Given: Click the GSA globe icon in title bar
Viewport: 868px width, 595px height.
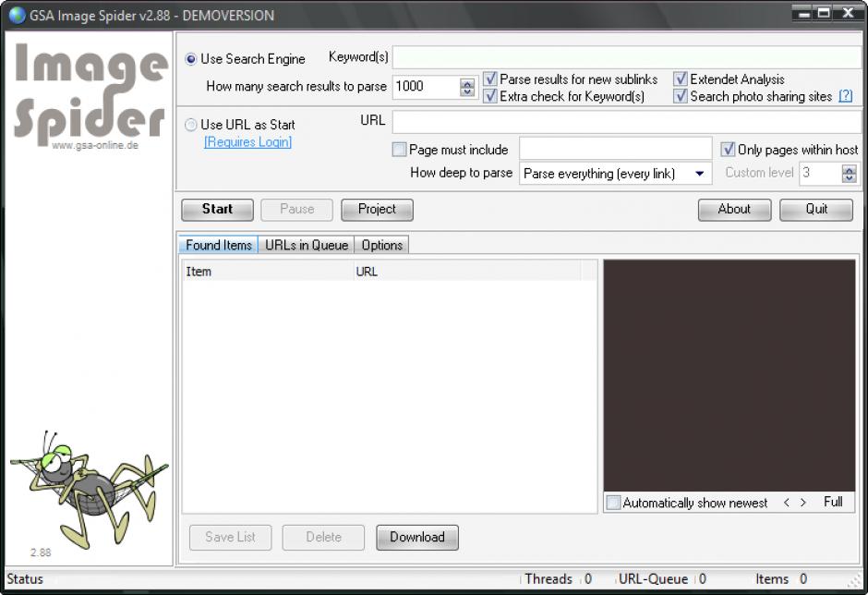Looking at the screenshot, I should click(17, 15).
